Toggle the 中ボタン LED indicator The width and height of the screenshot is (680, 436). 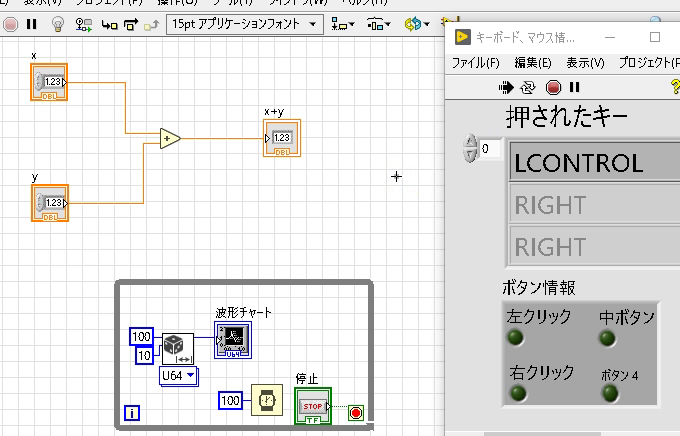click(x=607, y=338)
